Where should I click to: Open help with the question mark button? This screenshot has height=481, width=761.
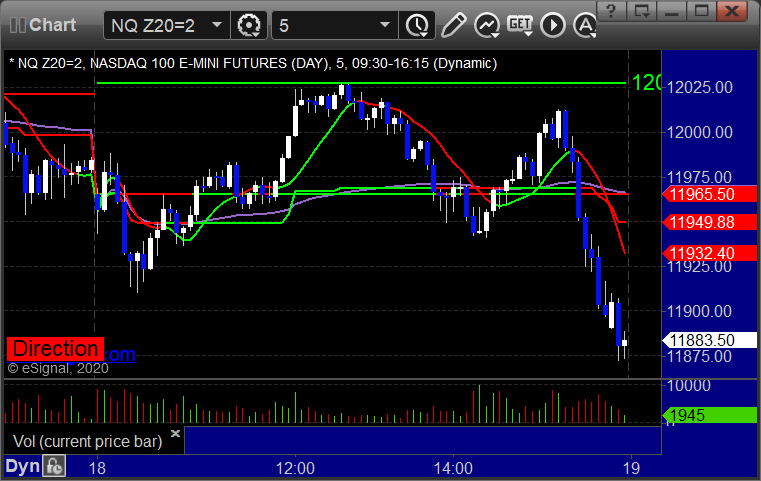point(611,11)
